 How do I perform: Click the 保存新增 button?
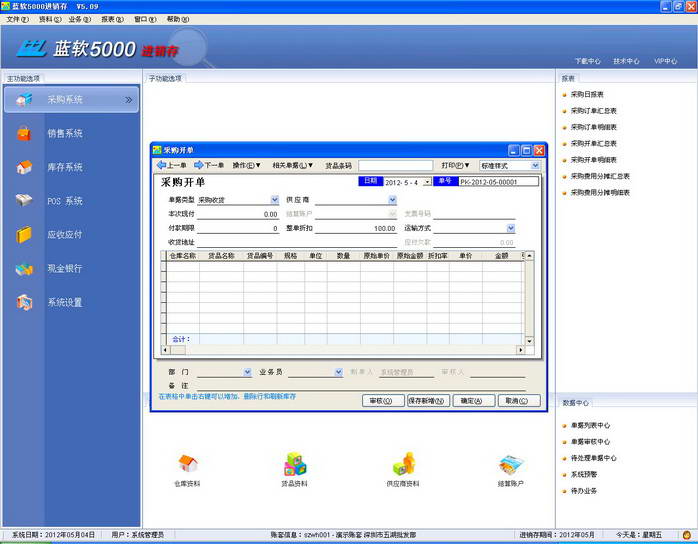click(429, 401)
